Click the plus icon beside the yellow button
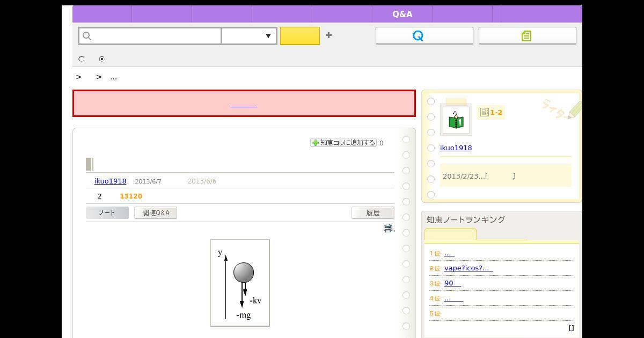This screenshot has width=644, height=338. tap(328, 35)
